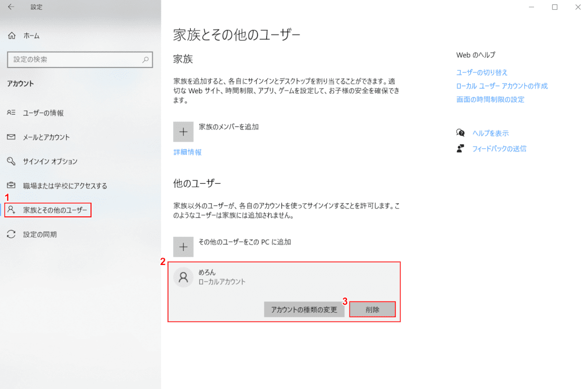Focus the 設定の検索 search field

[80, 60]
